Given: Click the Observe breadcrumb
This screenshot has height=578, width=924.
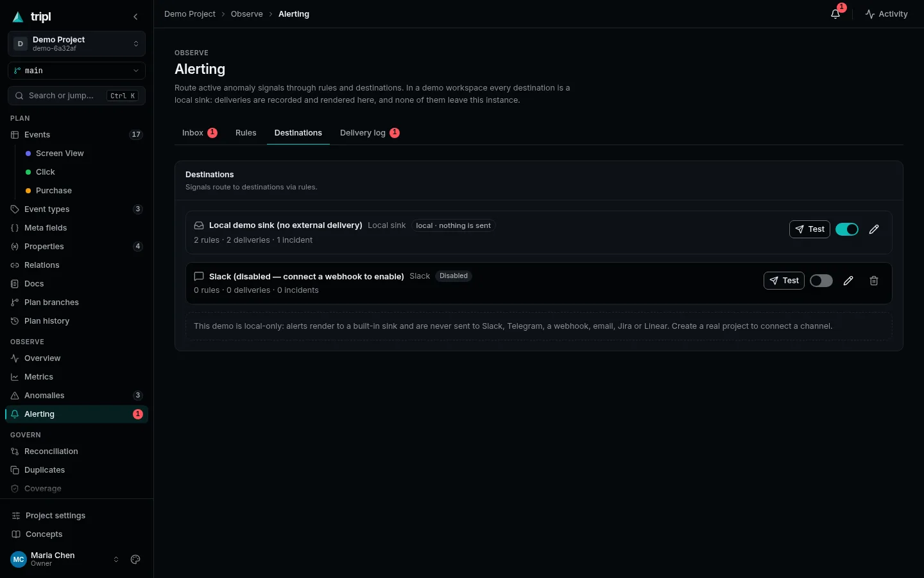Looking at the screenshot, I should click(247, 14).
